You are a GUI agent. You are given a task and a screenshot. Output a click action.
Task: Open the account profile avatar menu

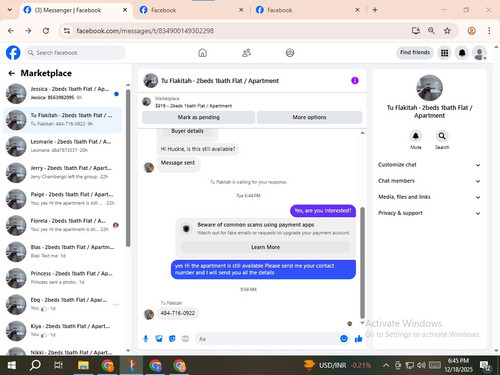480,53
